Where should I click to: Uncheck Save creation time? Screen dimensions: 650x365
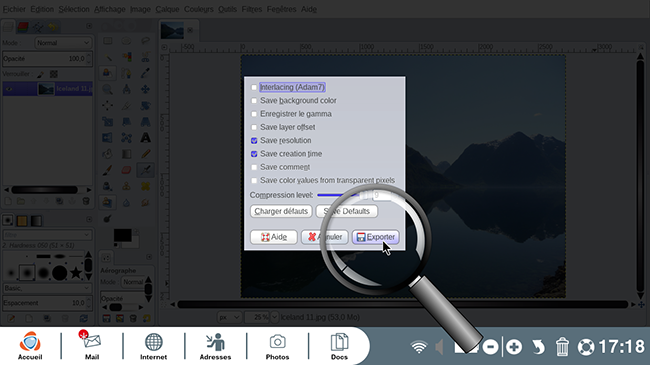pos(254,154)
